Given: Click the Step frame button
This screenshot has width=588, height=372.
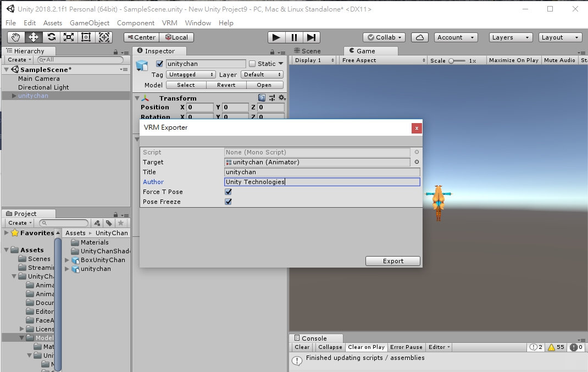Looking at the screenshot, I should point(311,37).
